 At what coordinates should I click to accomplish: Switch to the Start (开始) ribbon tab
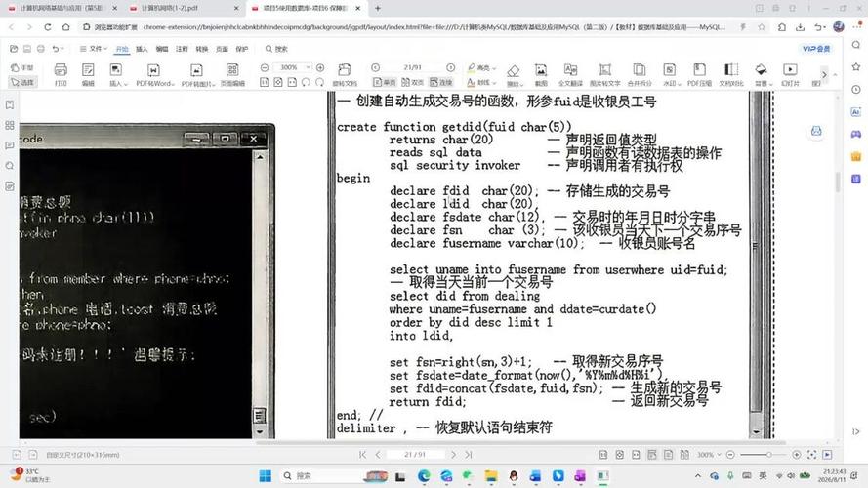122,49
